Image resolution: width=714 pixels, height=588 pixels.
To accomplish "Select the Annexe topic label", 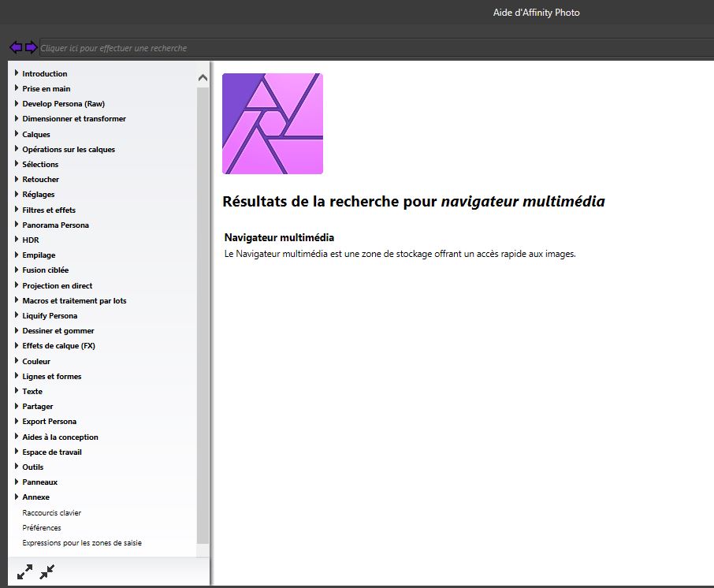I will (36, 497).
